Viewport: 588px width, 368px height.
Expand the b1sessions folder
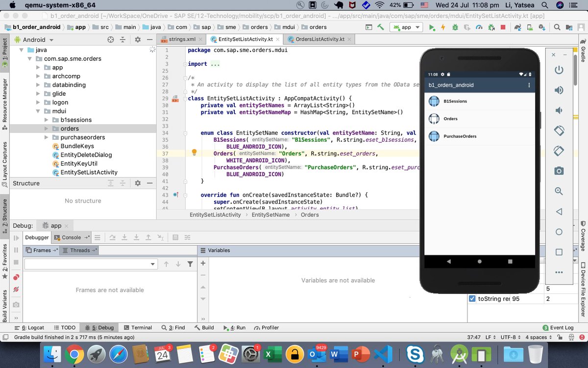[47, 120]
